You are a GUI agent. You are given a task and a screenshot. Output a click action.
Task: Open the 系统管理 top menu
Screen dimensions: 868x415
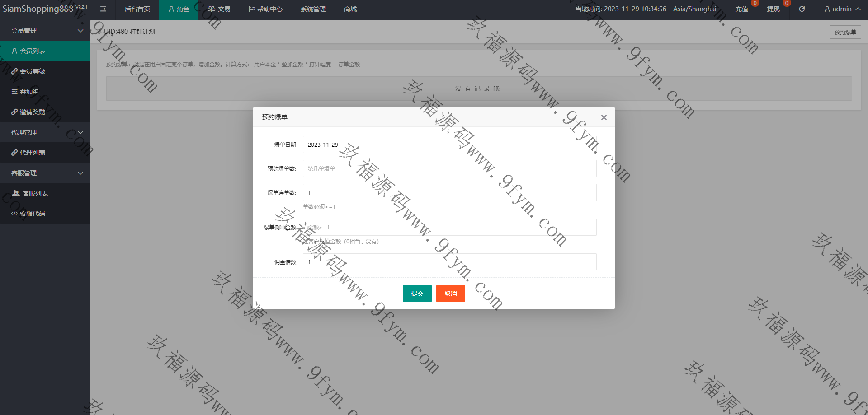click(x=313, y=9)
